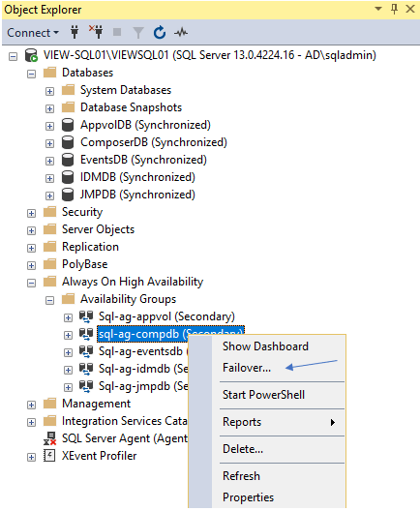The width and height of the screenshot is (420, 511).
Task: Click the Sql-ag-jmpdb availability group icon
Action: pyautogui.click(x=86, y=386)
